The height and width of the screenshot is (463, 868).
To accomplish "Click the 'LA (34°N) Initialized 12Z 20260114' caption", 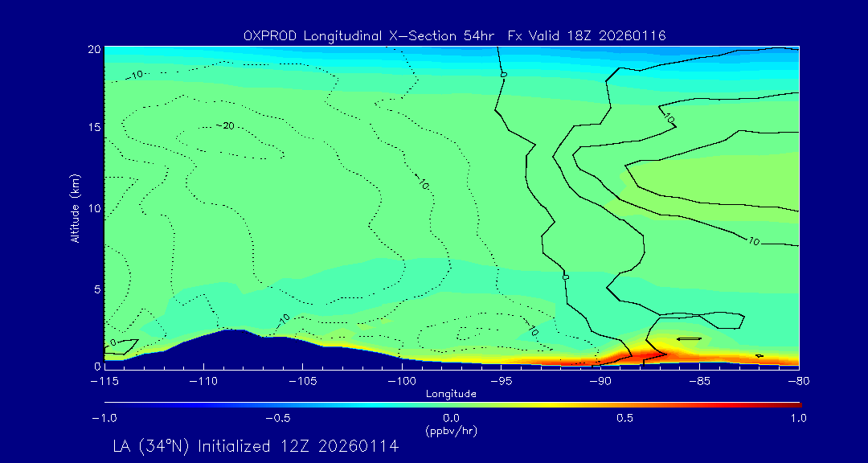I will pyautogui.click(x=256, y=446).
